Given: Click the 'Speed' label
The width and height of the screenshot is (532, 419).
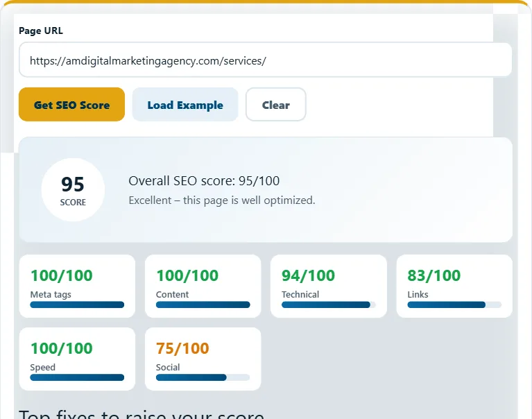Looking at the screenshot, I should click(x=43, y=368).
